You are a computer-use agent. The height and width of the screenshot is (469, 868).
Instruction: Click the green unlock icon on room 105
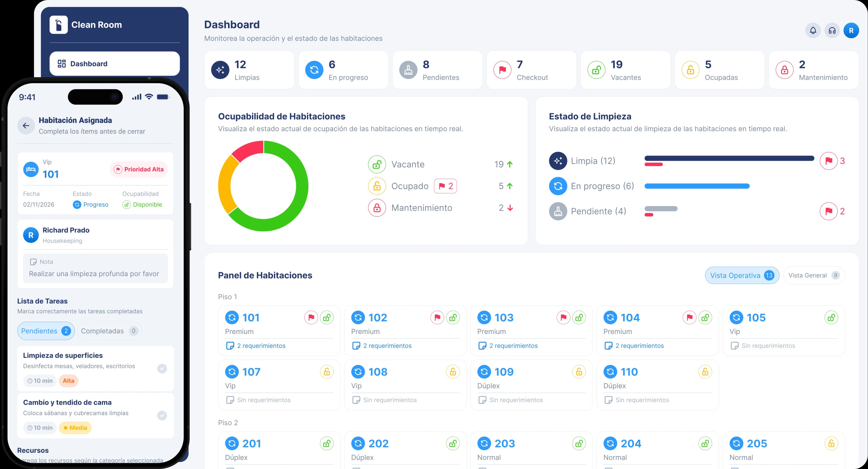point(831,317)
